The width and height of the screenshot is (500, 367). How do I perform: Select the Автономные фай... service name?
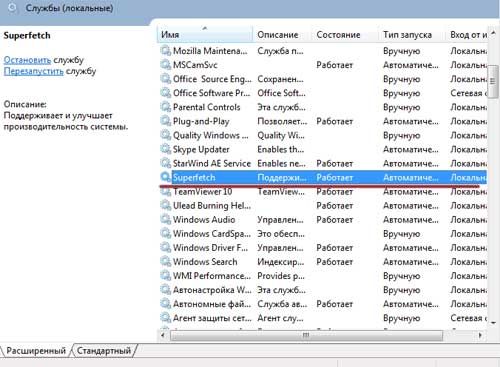pyautogui.click(x=212, y=304)
